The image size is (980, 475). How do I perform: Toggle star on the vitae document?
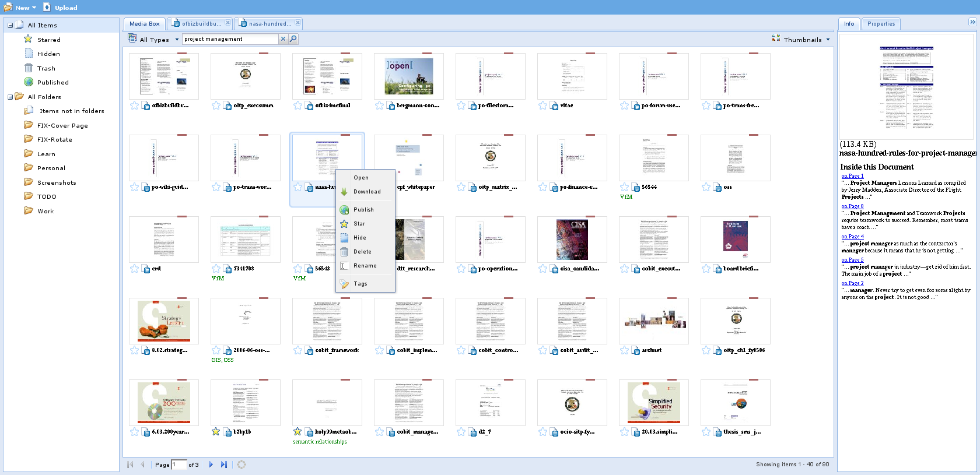click(x=543, y=105)
